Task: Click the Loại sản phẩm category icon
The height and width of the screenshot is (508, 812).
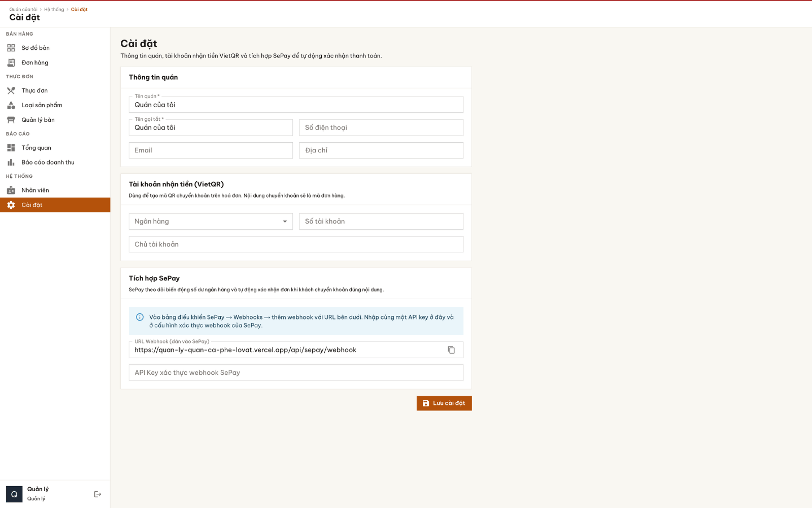Action: [x=11, y=105]
